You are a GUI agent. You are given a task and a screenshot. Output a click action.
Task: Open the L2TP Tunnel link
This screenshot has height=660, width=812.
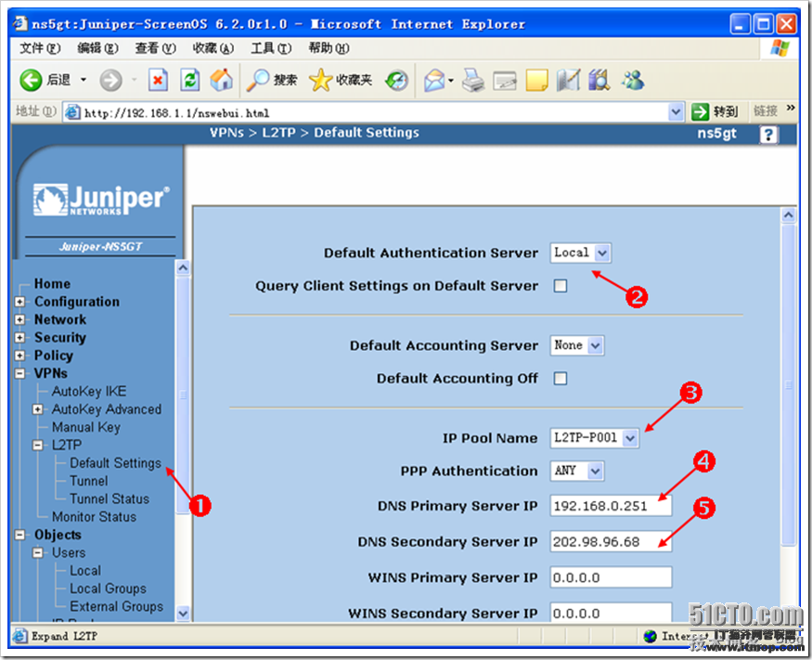click(x=89, y=481)
